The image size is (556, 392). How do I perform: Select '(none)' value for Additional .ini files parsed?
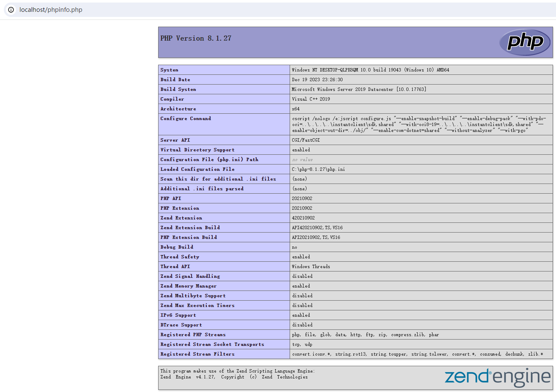coord(300,189)
